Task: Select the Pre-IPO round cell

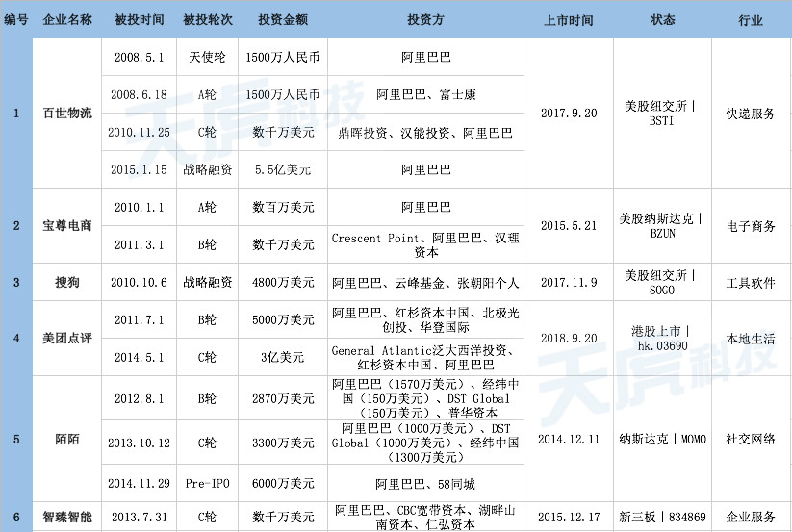Action: point(207,483)
